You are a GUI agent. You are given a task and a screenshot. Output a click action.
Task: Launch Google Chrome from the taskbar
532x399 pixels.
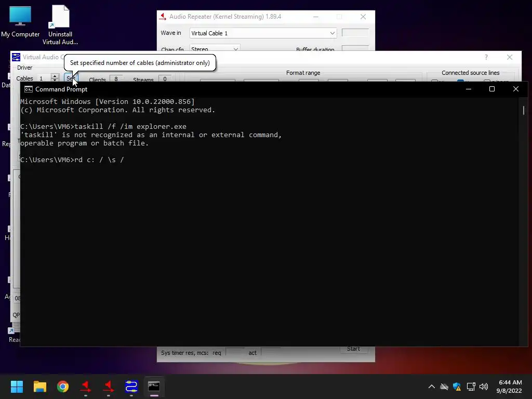pos(63,387)
